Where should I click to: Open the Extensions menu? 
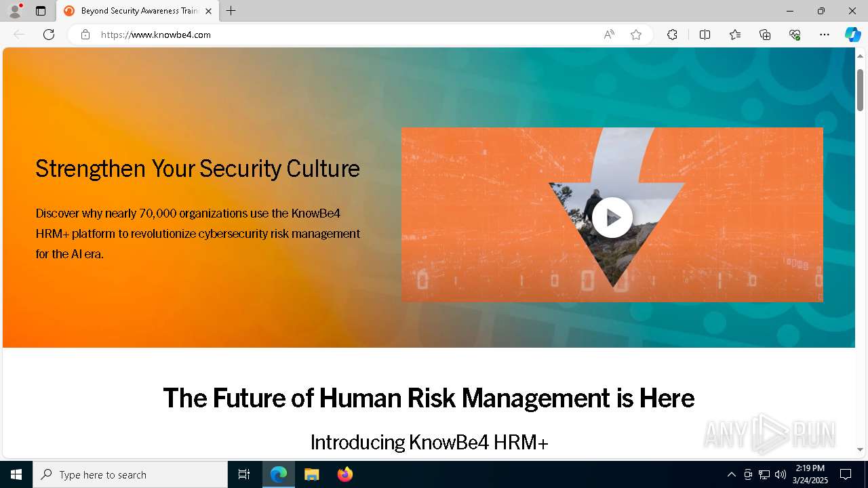672,35
